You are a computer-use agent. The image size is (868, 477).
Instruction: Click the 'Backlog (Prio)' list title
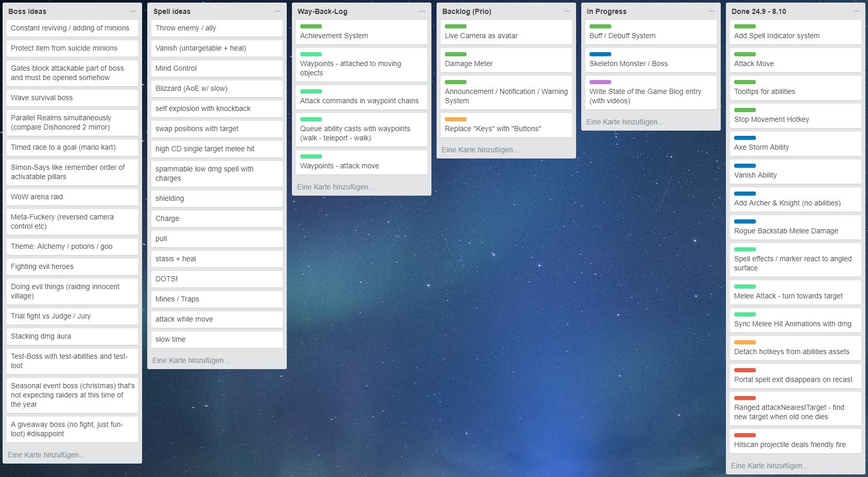[x=467, y=11]
